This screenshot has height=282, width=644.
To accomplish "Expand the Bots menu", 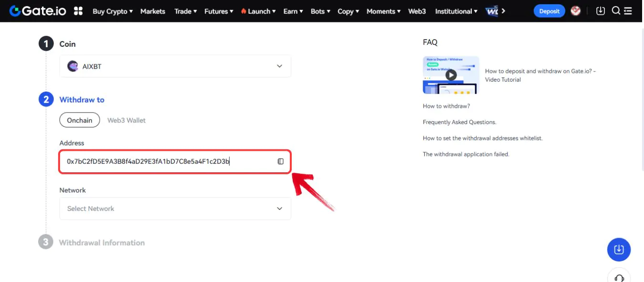I will [x=320, y=11].
